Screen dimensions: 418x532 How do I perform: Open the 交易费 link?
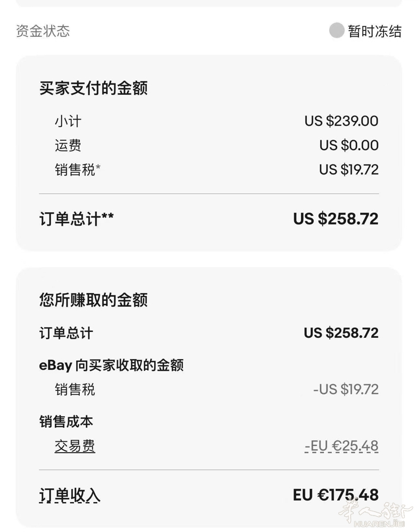click(74, 446)
